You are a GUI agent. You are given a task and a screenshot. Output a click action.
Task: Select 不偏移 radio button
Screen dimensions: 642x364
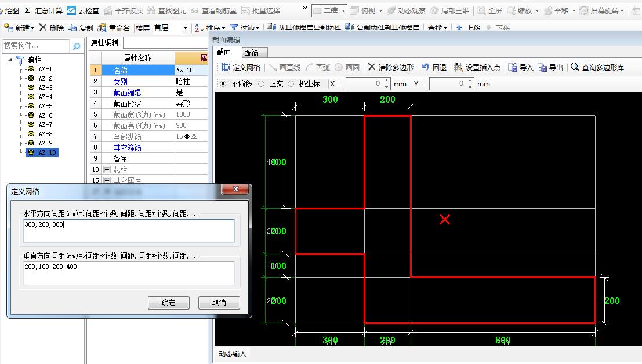pyautogui.click(x=223, y=84)
